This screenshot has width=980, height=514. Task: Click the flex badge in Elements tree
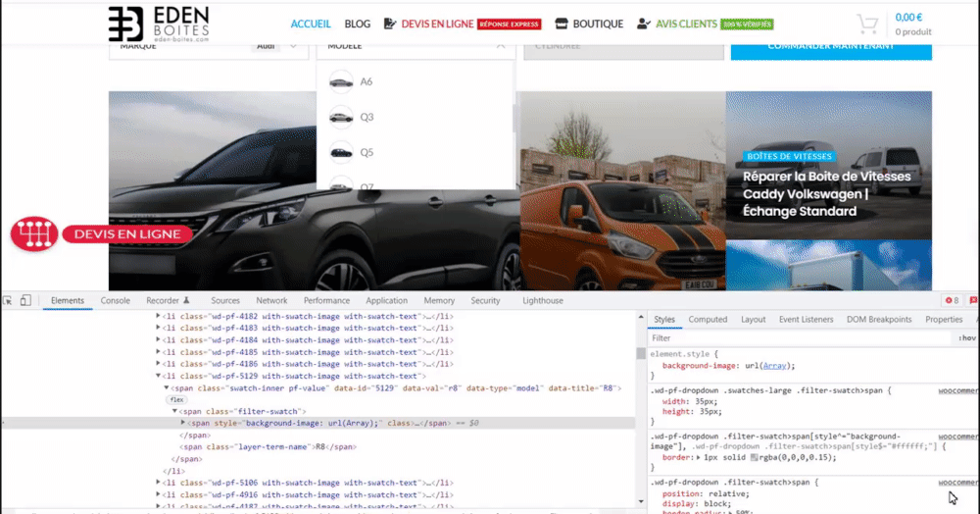(176, 399)
